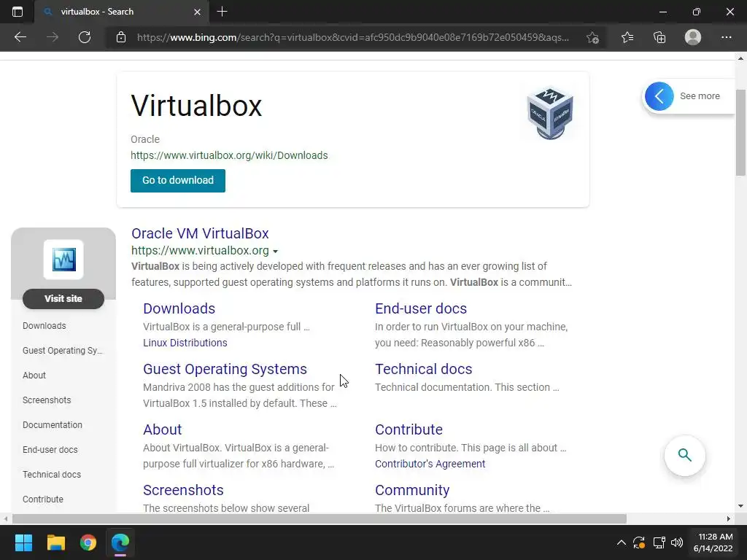Click the network status tray icon
Image resolution: width=747 pixels, height=560 pixels.
659,542
